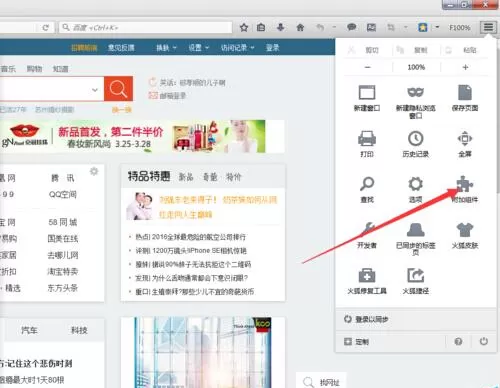500x388 pixels.
Task: Click the blue star extension icon
Action: click(x=423, y=27)
